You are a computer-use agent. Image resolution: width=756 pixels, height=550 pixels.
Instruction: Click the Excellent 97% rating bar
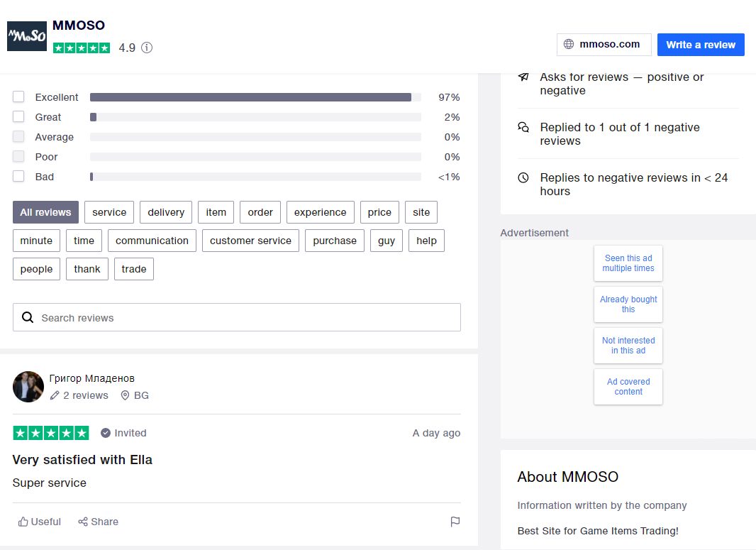255,97
